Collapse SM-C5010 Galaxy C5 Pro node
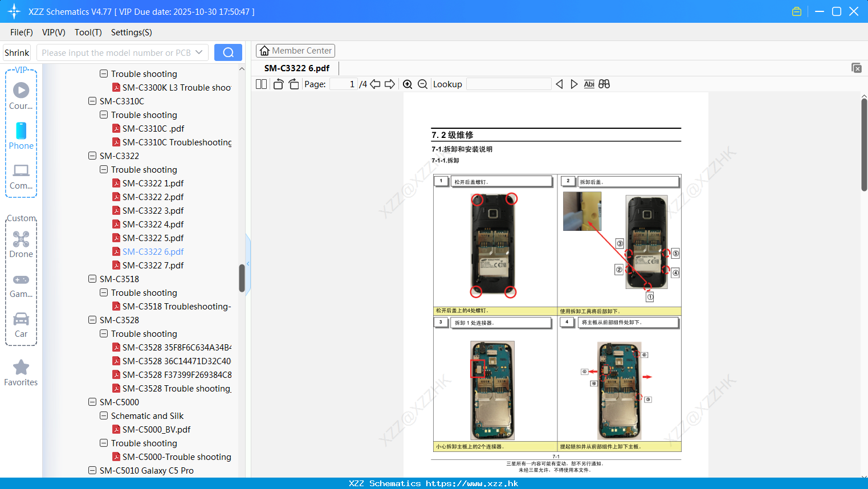The height and width of the screenshot is (489, 868). [92, 470]
